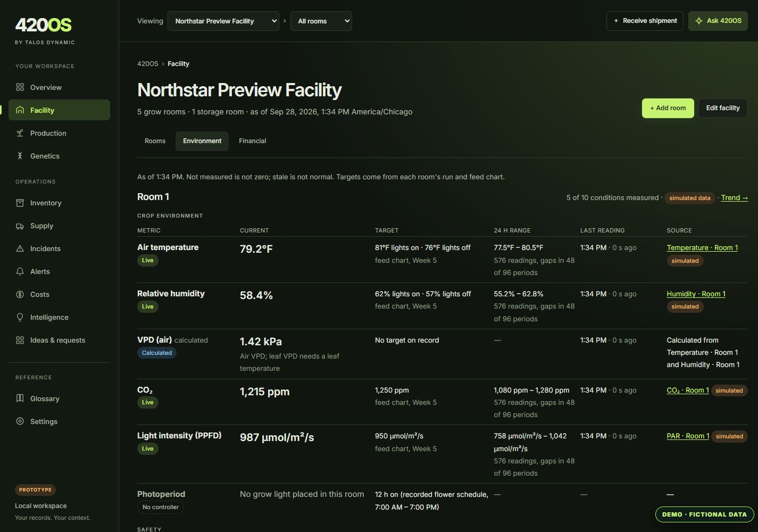Viewport: 758px width, 532px height.
Task: Switch to the Financial tab
Action: [253, 141]
